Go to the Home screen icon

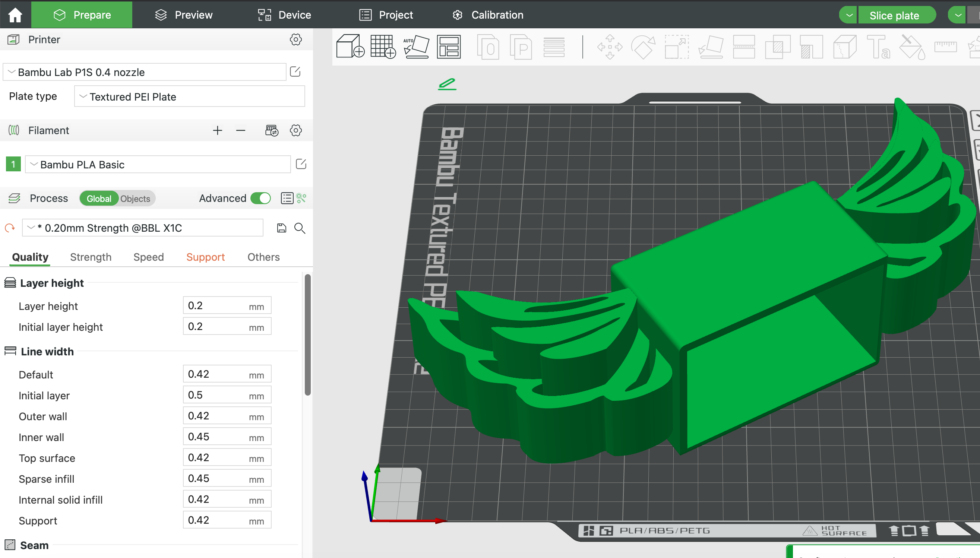tap(15, 15)
